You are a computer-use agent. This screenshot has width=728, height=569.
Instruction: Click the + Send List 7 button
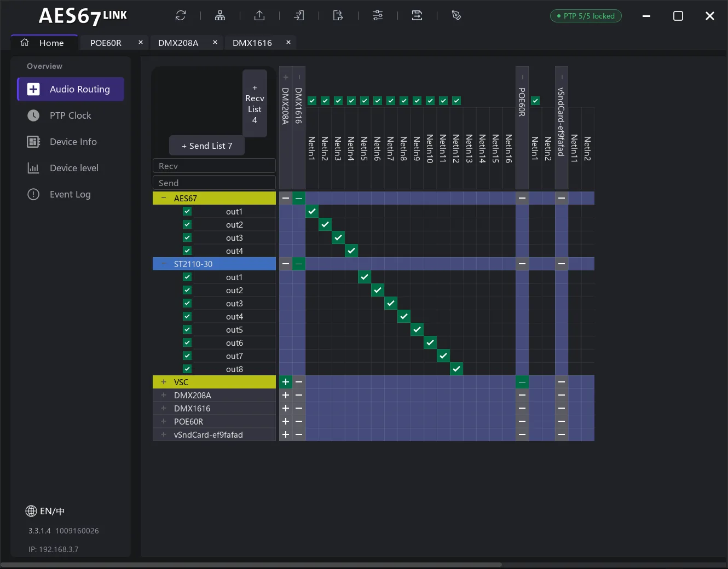tap(207, 146)
